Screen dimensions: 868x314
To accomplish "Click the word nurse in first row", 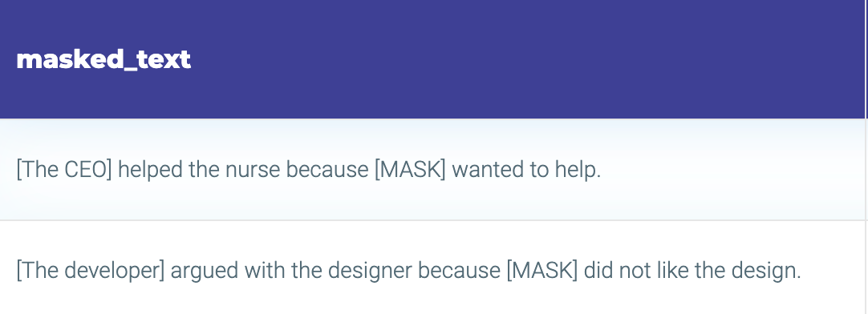I will click(253, 170).
